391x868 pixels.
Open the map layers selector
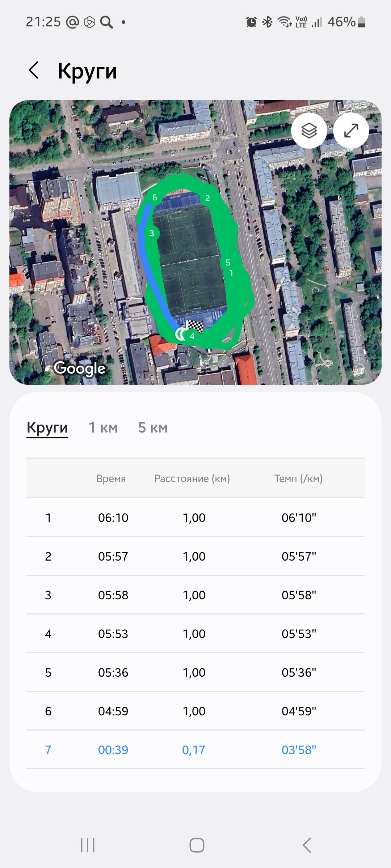(309, 131)
